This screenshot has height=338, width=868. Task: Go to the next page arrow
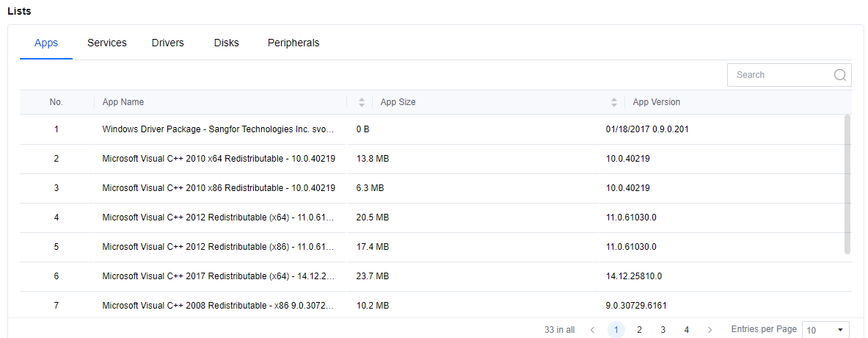click(x=710, y=330)
